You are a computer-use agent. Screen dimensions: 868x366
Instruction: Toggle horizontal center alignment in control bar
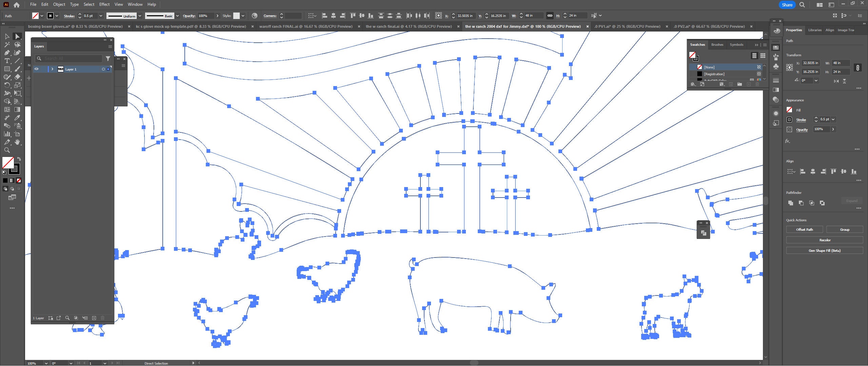(333, 15)
